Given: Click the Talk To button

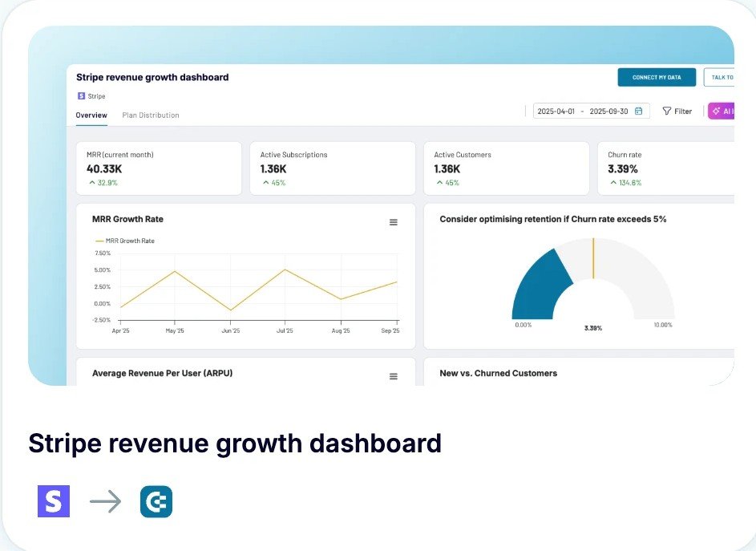Looking at the screenshot, I should (x=719, y=77).
